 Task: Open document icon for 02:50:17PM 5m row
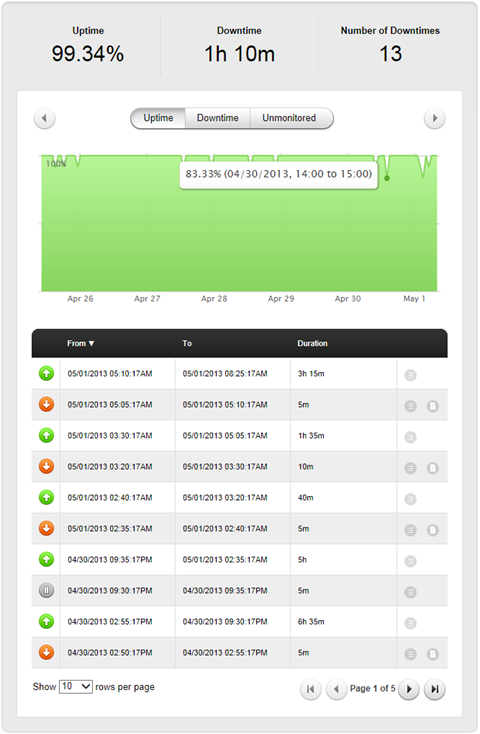433,654
